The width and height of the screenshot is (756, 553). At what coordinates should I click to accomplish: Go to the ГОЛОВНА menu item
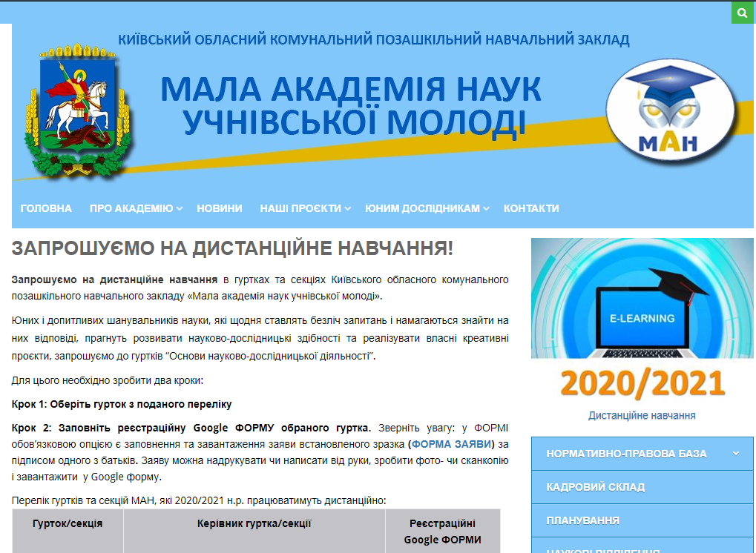click(46, 208)
